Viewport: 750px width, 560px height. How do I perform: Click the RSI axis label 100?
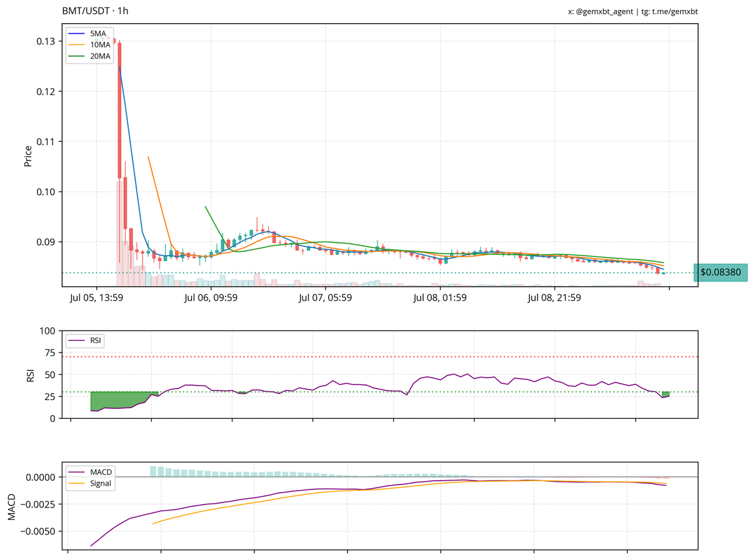click(x=48, y=330)
